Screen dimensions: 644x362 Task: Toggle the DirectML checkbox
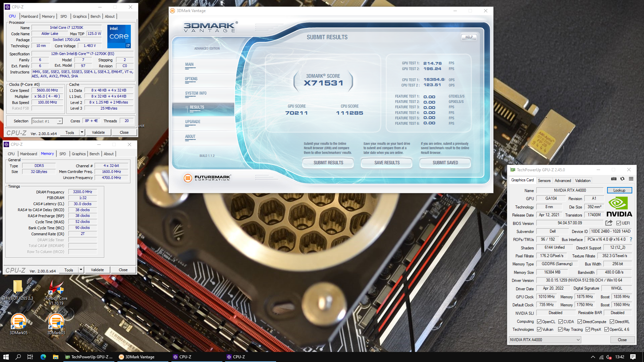pos(612,322)
